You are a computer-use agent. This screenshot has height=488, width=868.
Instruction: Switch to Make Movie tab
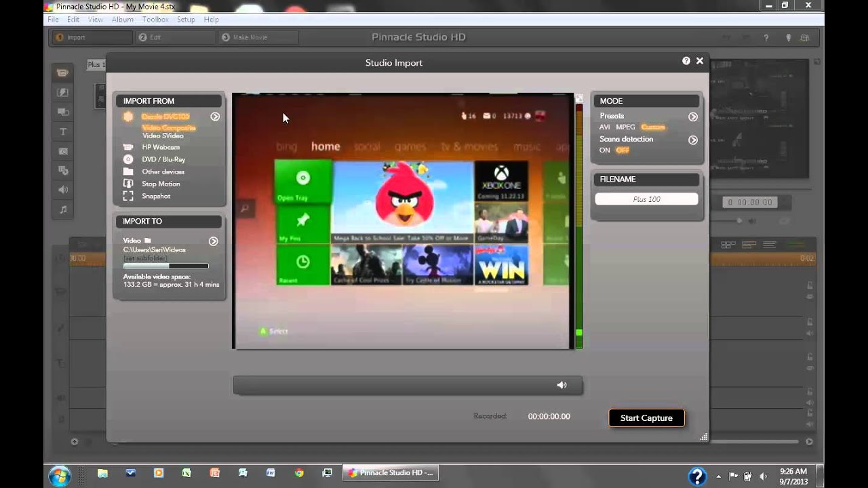(259, 37)
